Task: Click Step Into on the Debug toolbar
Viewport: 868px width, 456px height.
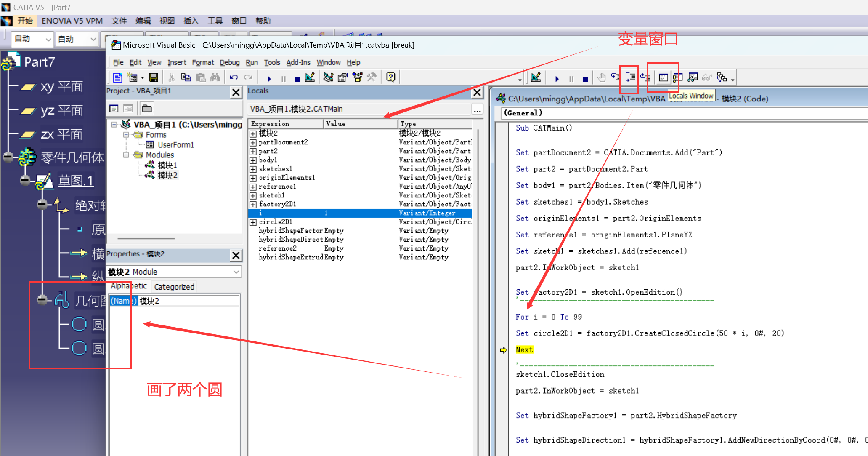Action: (x=616, y=77)
